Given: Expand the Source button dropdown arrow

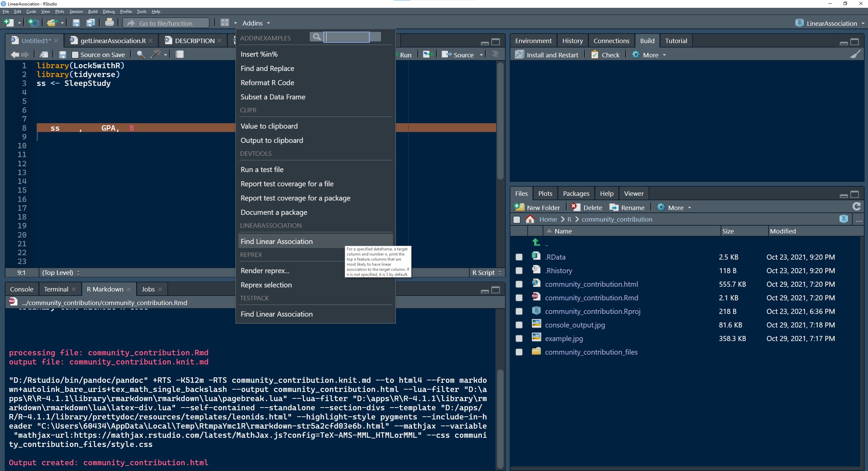Looking at the screenshot, I should (x=481, y=55).
